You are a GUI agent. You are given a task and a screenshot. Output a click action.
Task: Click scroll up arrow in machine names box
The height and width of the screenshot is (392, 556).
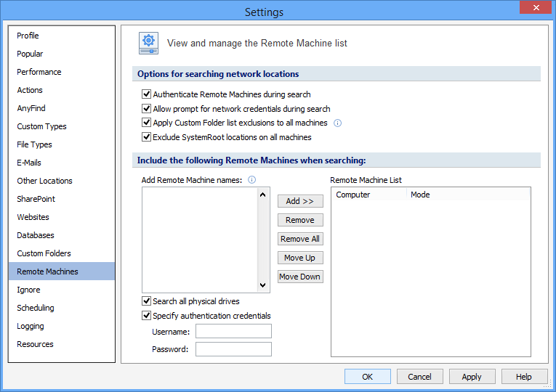[263, 195]
